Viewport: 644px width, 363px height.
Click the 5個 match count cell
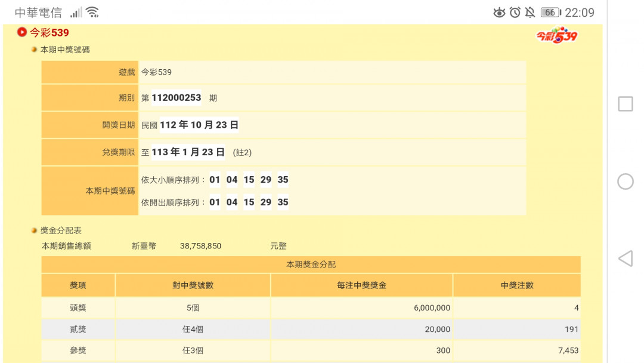tap(193, 308)
